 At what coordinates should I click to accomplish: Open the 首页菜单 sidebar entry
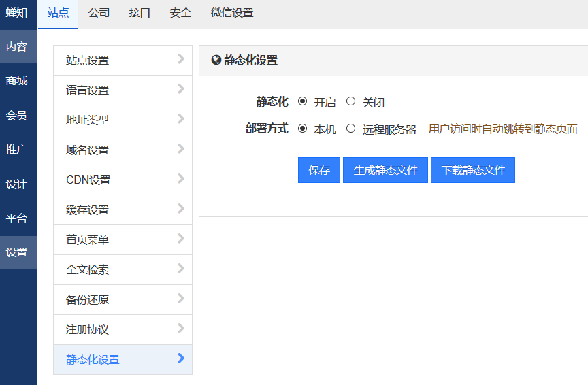[87, 240]
